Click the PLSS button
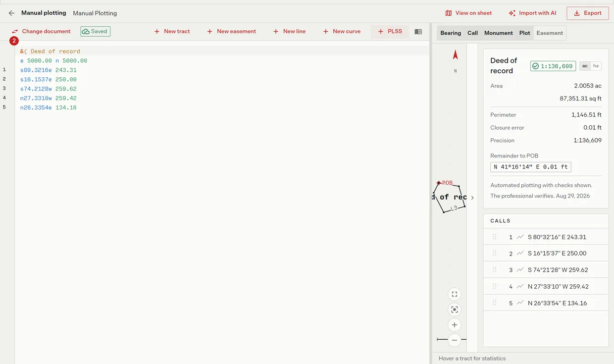This screenshot has width=614, height=364. point(390,31)
